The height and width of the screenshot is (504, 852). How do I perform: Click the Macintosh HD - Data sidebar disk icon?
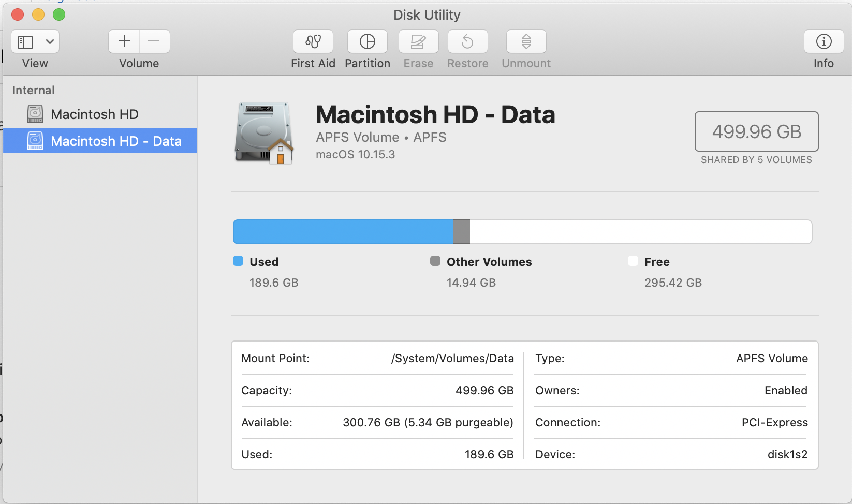tap(35, 141)
